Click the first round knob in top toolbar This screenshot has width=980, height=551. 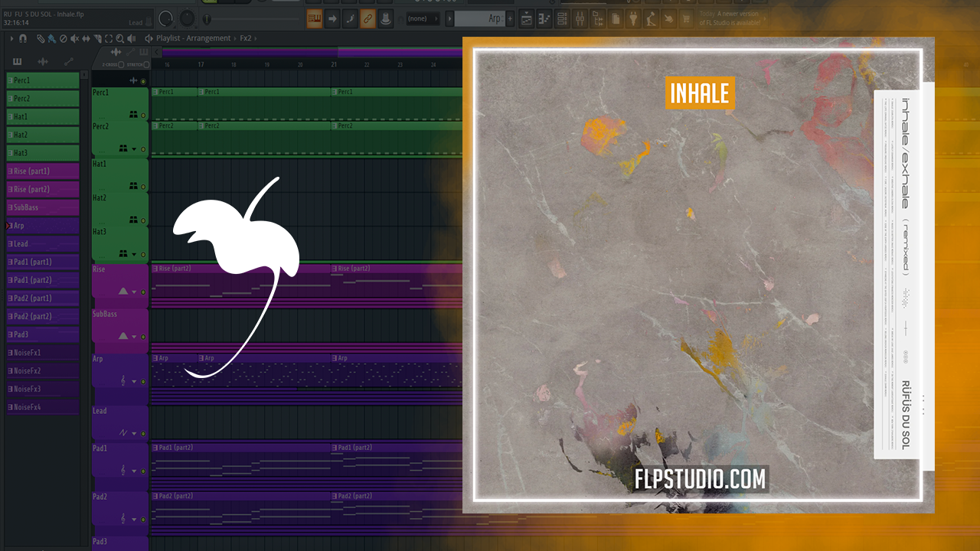(x=166, y=18)
